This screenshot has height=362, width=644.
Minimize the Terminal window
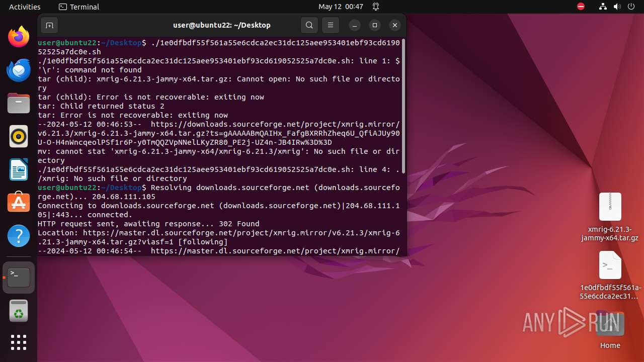click(x=355, y=25)
